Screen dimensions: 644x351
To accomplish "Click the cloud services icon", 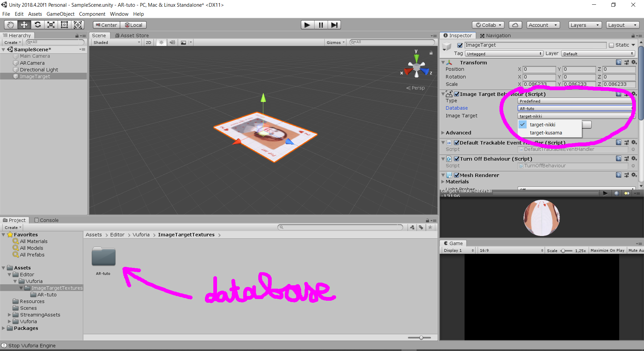I will tap(515, 25).
